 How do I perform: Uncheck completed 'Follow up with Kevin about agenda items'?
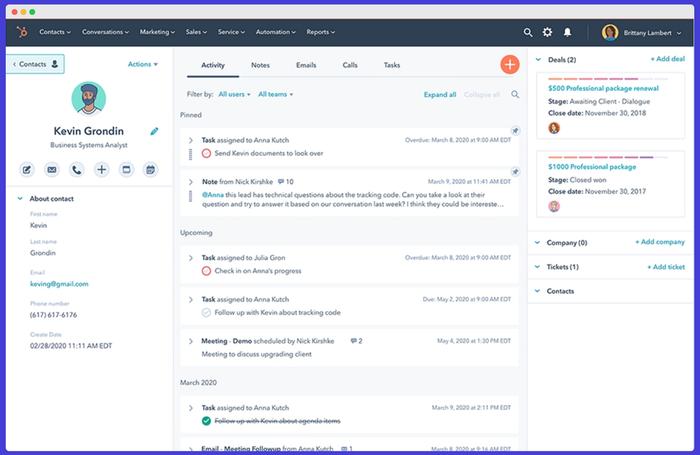(x=206, y=421)
